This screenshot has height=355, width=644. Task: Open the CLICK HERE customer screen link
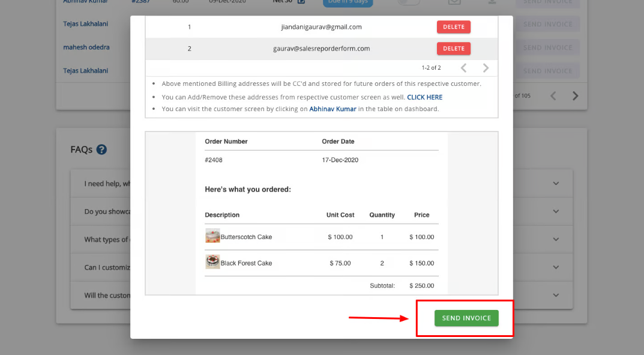pyautogui.click(x=424, y=97)
